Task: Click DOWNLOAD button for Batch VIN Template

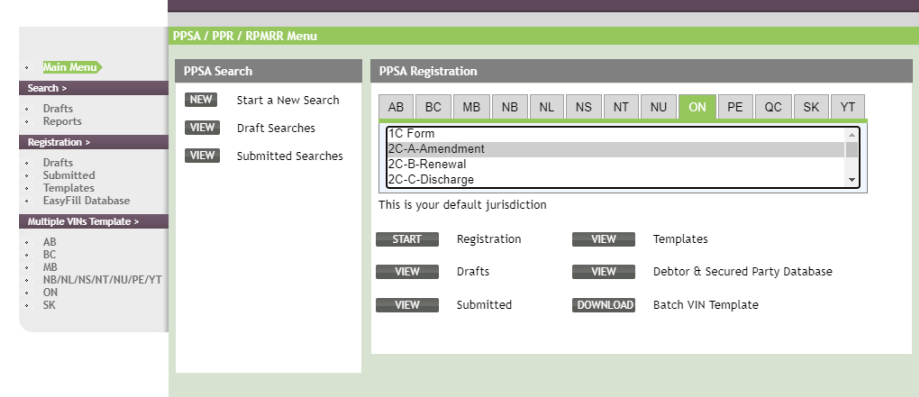Action: [x=604, y=305]
